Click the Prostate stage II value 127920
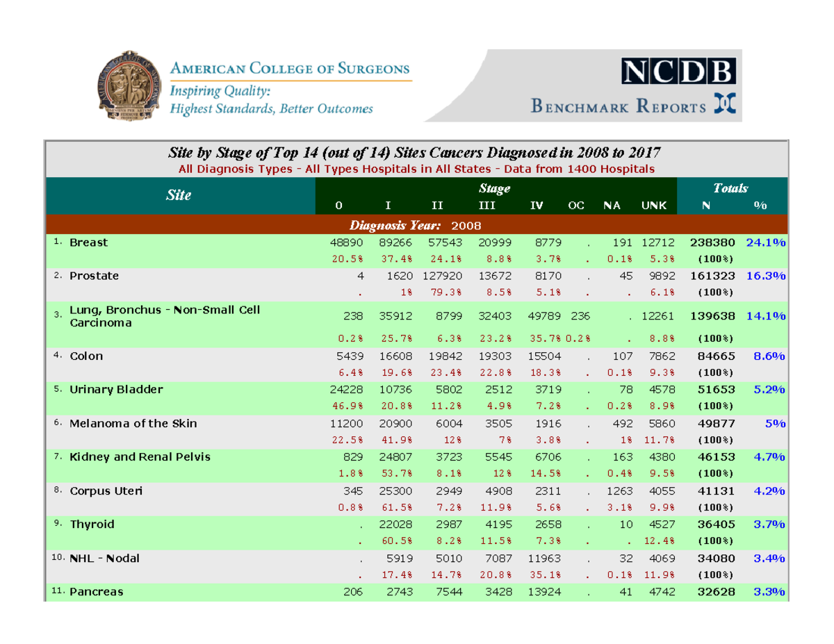 coord(442,276)
